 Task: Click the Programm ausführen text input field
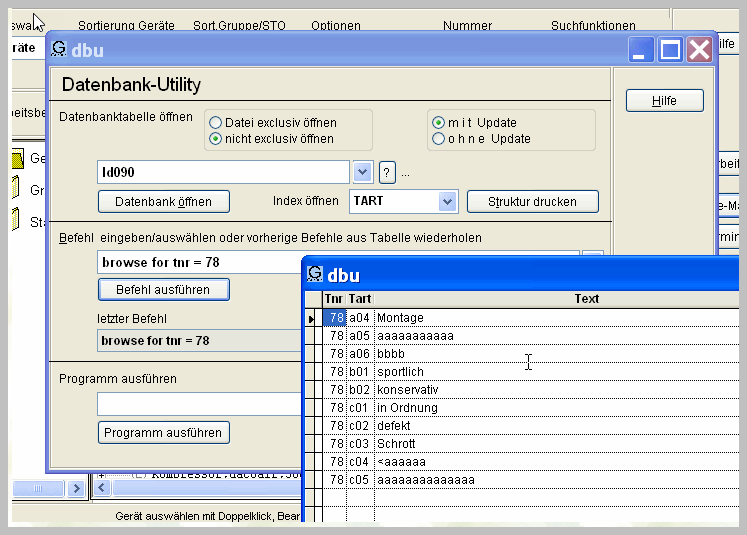point(200,404)
